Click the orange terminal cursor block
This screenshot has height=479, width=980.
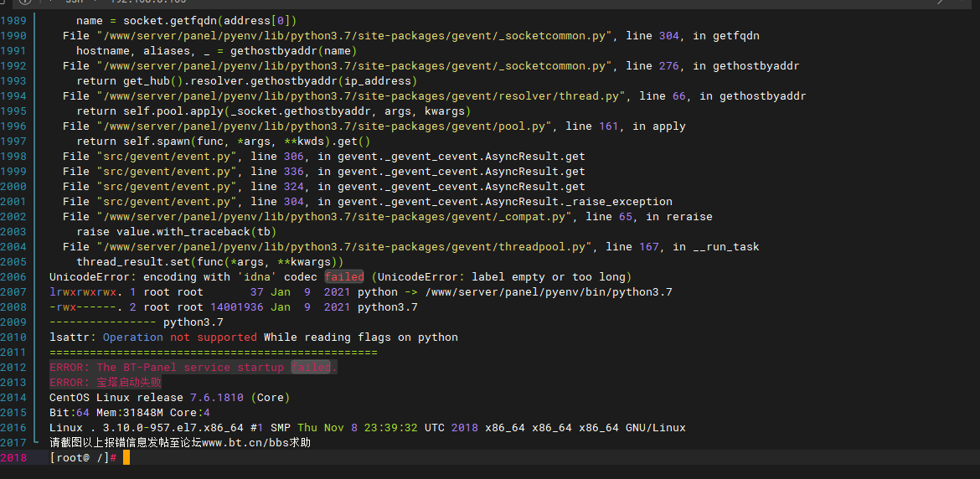[126, 458]
